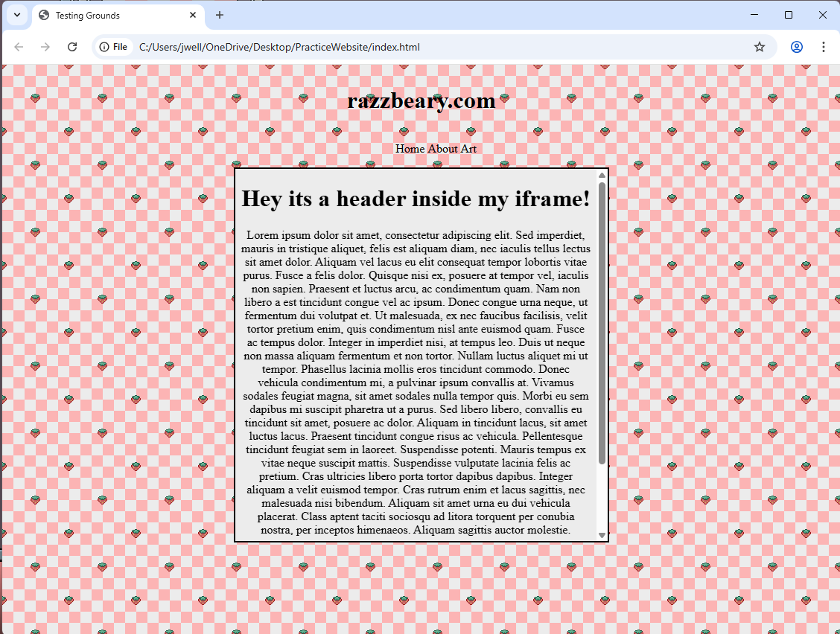Click the iframe scrollbar up arrow

602,176
